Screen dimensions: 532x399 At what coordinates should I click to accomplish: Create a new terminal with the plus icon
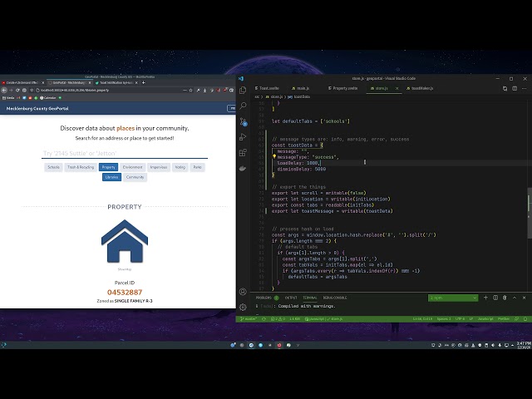tap(485, 298)
